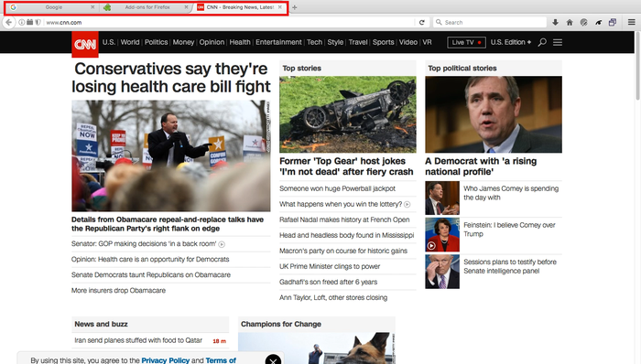Click the briefcase icon in the address bar

[30, 23]
